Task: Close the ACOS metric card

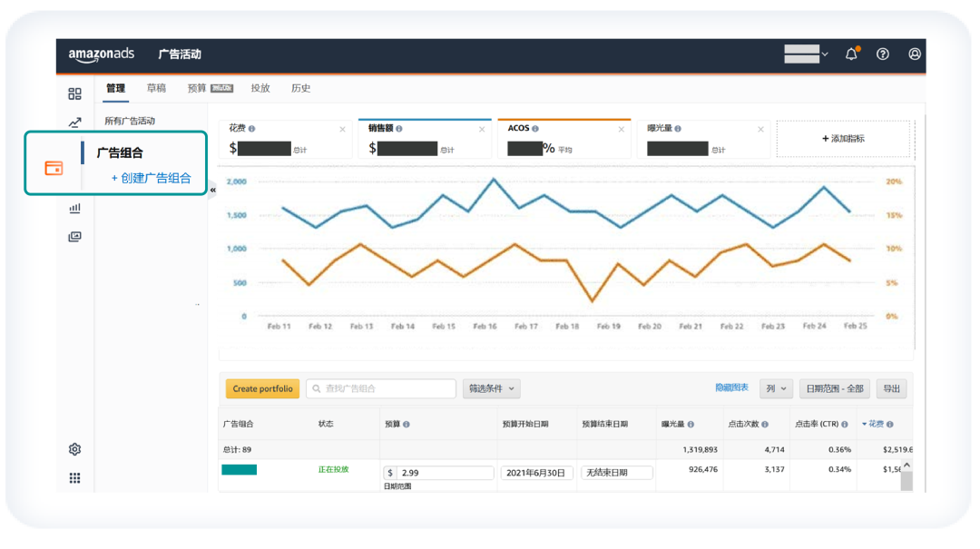Action: click(x=621, y=129)
